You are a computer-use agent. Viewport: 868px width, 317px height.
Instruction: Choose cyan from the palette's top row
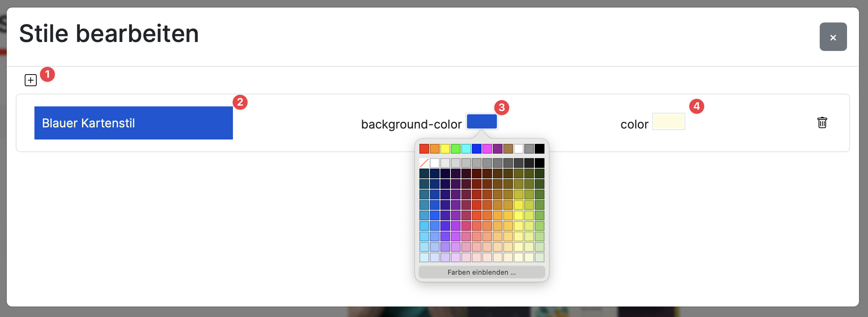click(466, 149)
